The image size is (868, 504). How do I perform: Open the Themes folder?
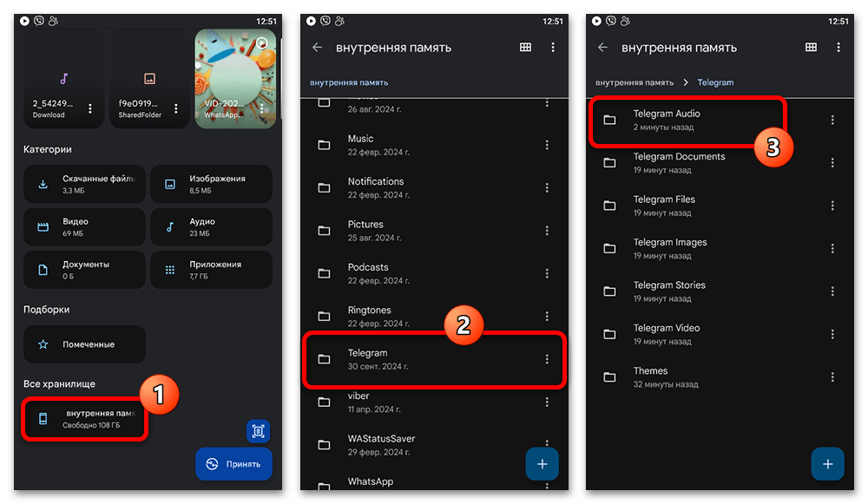[720, 377]
